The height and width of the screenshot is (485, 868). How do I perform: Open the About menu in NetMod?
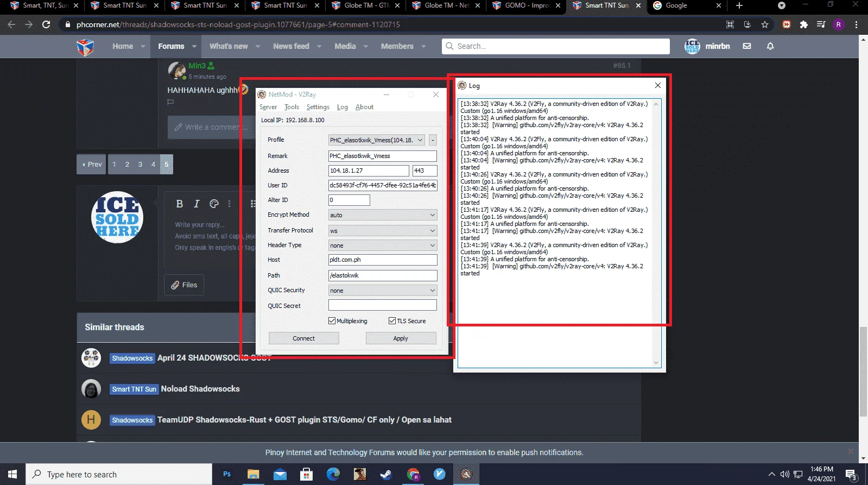click(364, 107)
